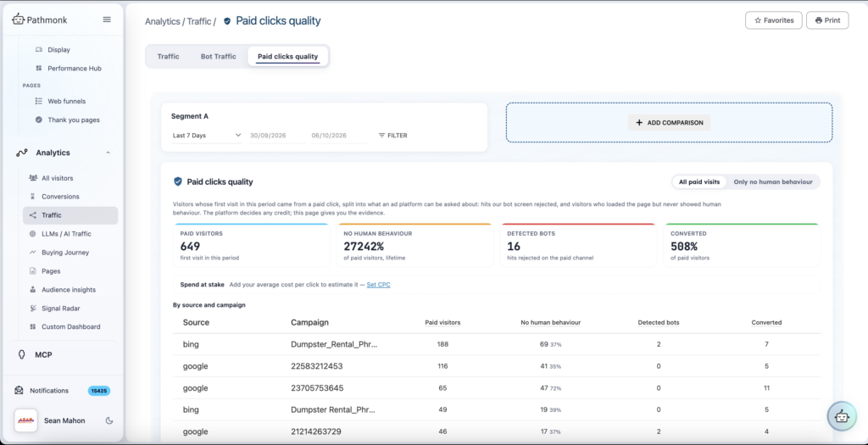
Task: Select the Paid clicks quality tab
Action: click(x=288, y=57)
